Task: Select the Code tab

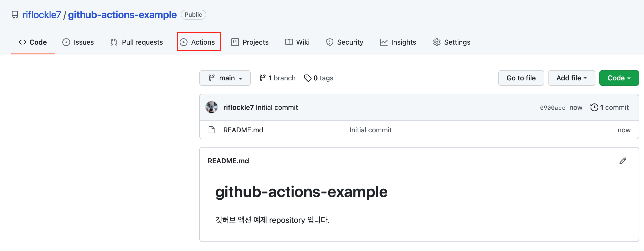Action: [33, 42]
